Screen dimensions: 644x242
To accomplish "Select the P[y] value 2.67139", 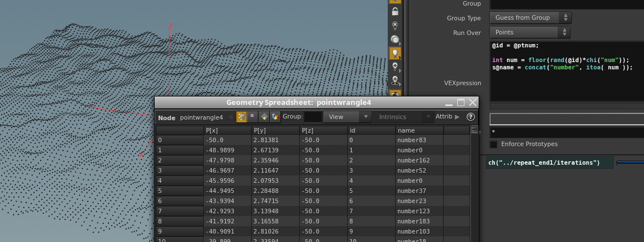I will 275,151.
